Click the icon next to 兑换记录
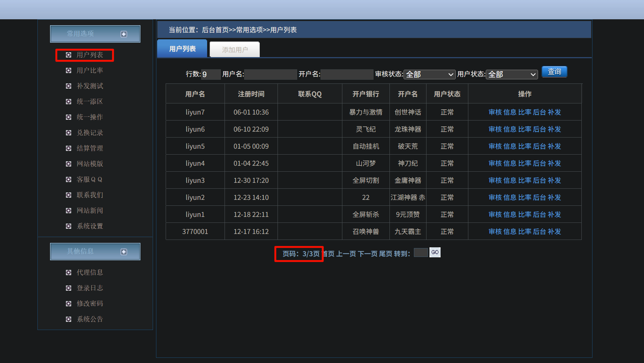Viewport: 644px width, 363px height. pos(69,133)
